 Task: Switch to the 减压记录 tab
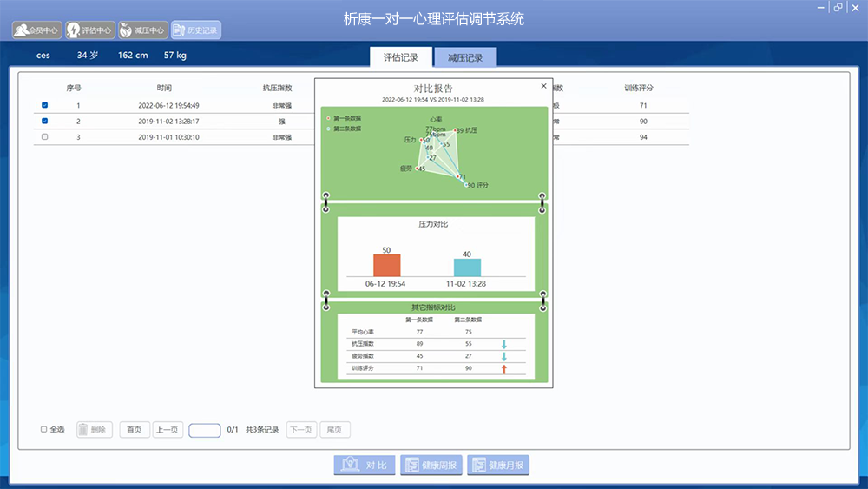[x=465, y=58]
